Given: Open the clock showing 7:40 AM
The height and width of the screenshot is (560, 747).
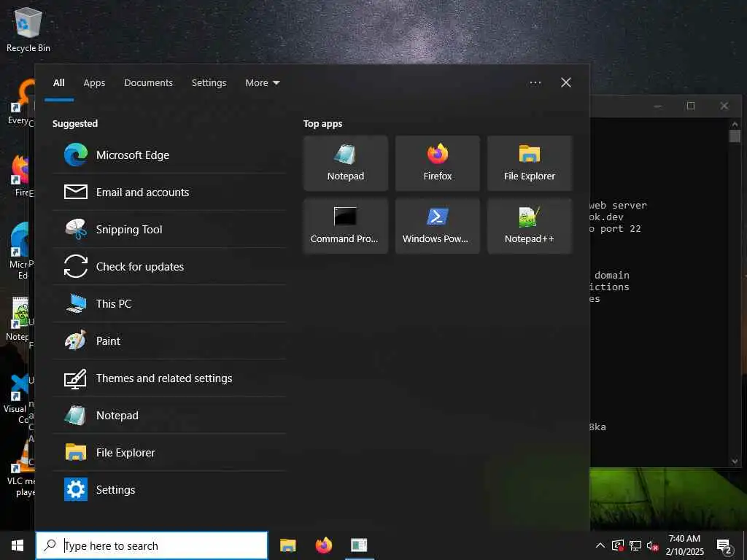Looking at the screenshot, I should click(684, 545).
